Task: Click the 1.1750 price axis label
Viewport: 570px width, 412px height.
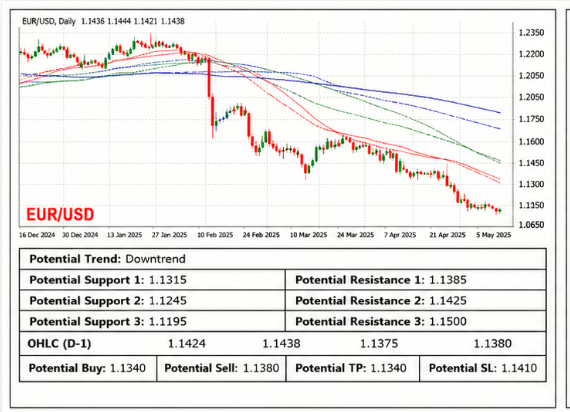Action: pyautogui.click(x=531, y=119)
